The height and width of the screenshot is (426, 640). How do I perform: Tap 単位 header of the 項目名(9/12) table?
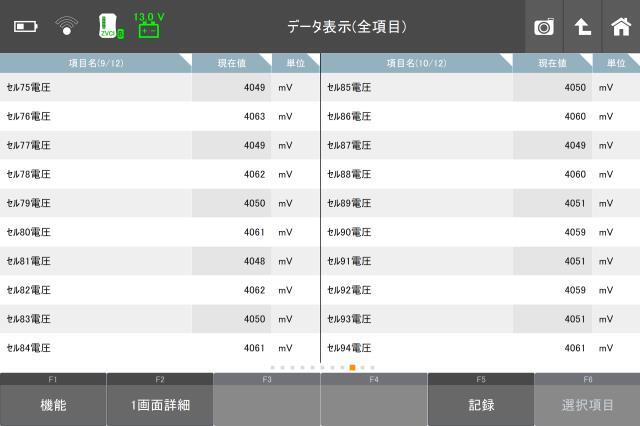[x=296, y=63]
